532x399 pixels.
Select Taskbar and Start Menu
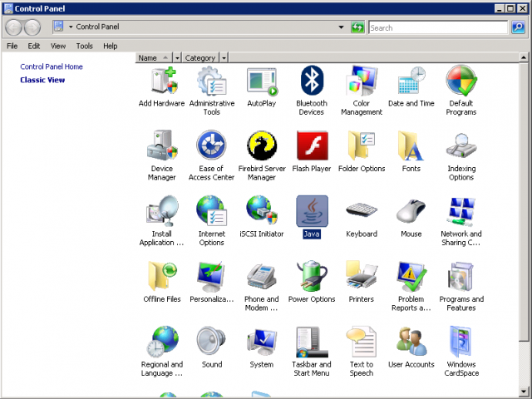pyautogui.click(x=312, y=352)
